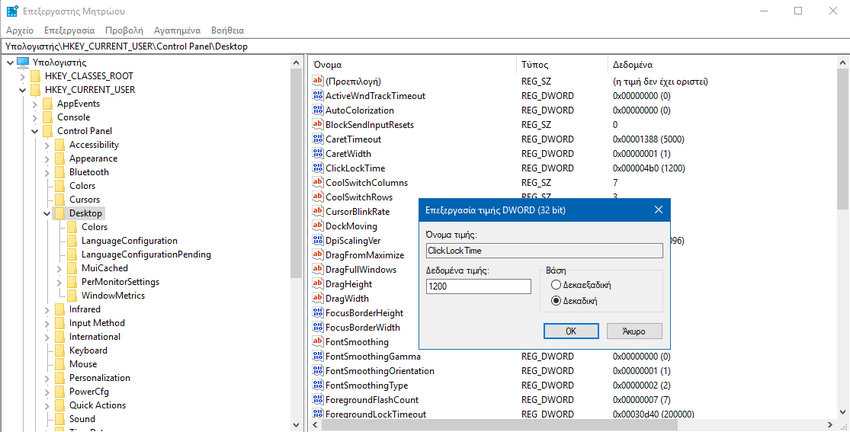Select the Sound key

click(x=82, y=418)
